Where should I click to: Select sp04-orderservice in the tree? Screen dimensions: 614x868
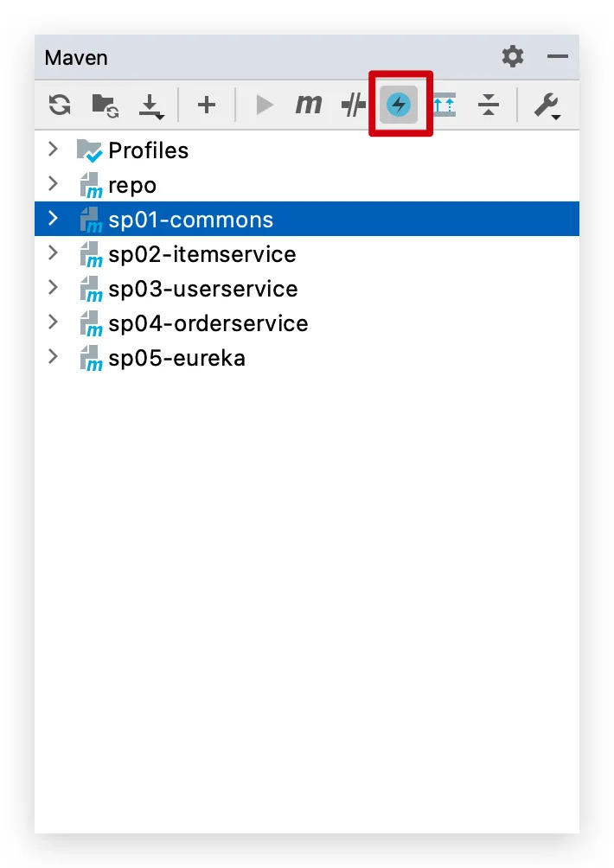click(x=307, y=323)
